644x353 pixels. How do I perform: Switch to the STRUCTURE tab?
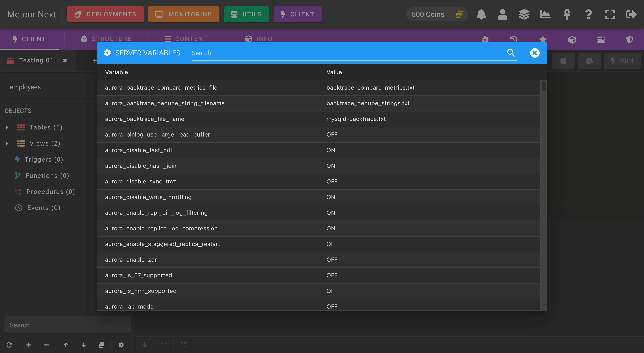click(106, 39)
